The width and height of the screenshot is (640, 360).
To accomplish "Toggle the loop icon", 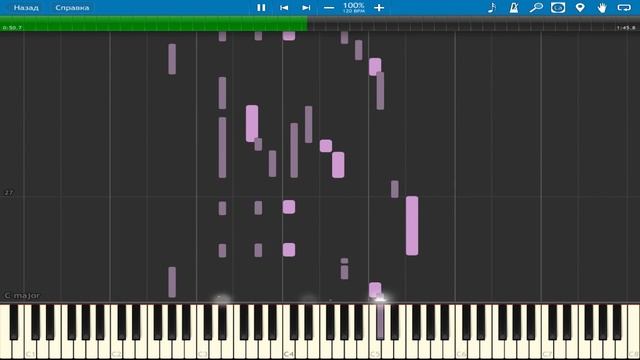I will 624,8.
